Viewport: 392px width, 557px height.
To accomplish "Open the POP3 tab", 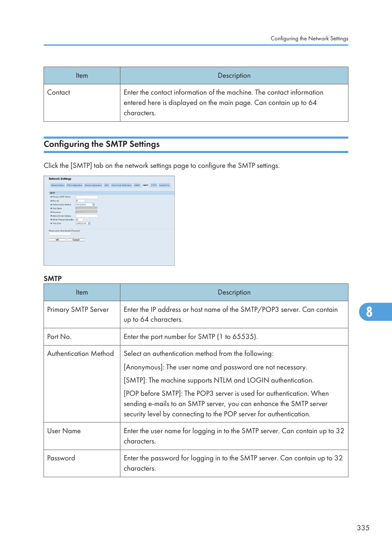I will click(154, 185).
